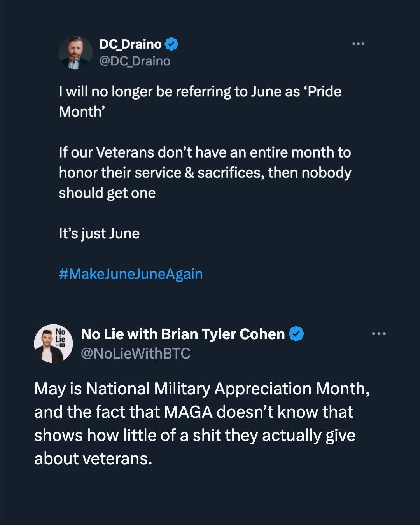Click the 'It's just June' line

[x=99, y=233]
